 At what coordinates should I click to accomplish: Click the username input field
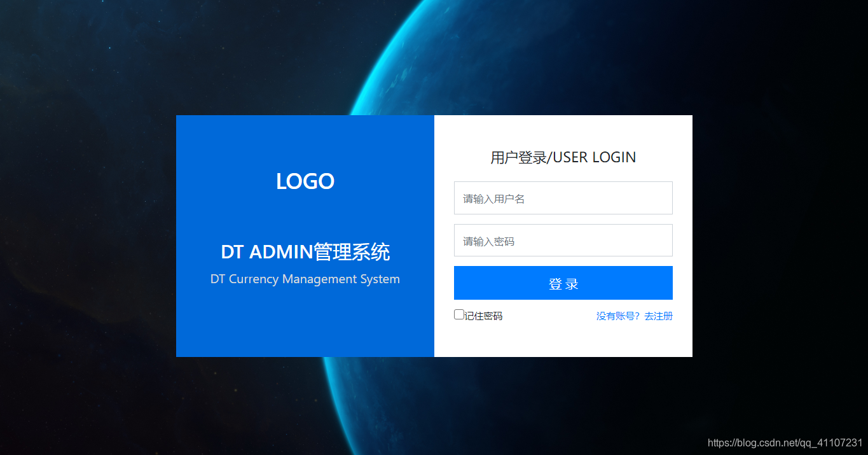click(563, 198)
